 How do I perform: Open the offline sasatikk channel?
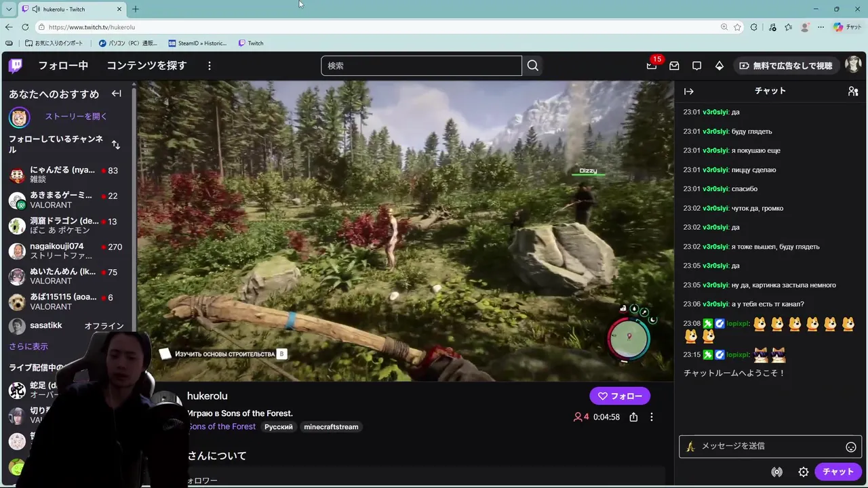(68, 326)
